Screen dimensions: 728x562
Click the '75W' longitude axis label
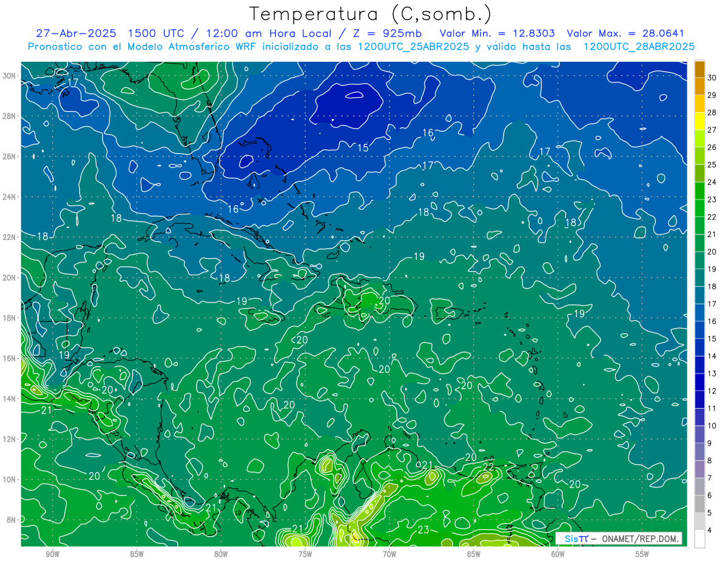pos(305,554)
